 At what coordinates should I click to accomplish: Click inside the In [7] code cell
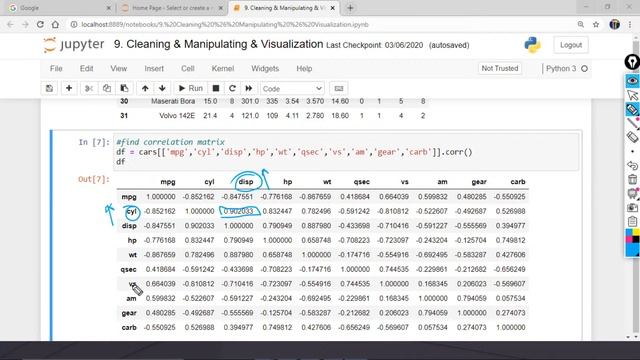pyautogui.click(x=347, y=152)
